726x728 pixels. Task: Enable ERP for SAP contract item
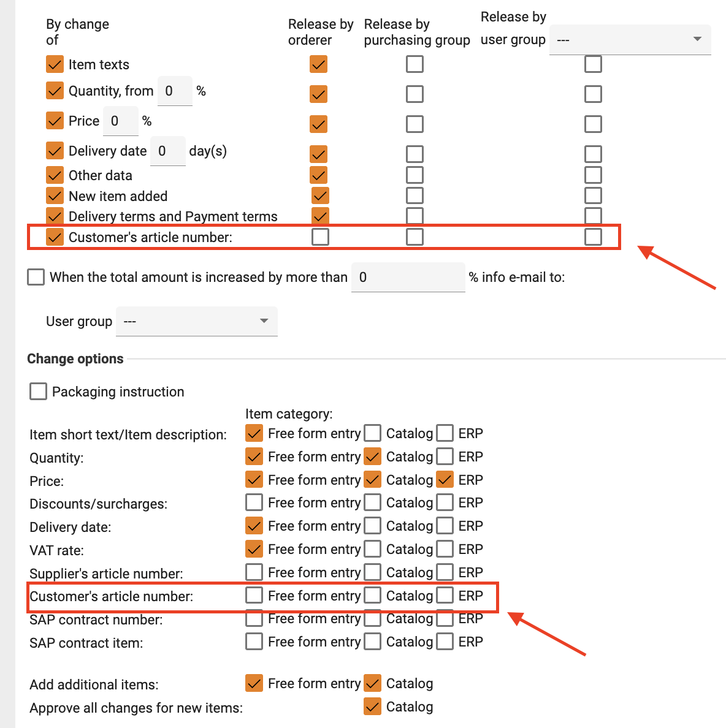(445, 642)
